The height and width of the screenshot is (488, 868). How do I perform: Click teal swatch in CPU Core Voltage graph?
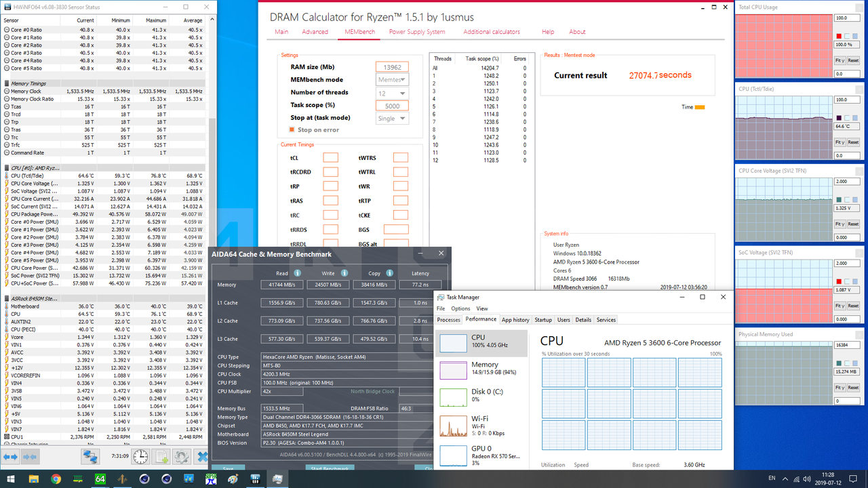(x=839, y=200)
